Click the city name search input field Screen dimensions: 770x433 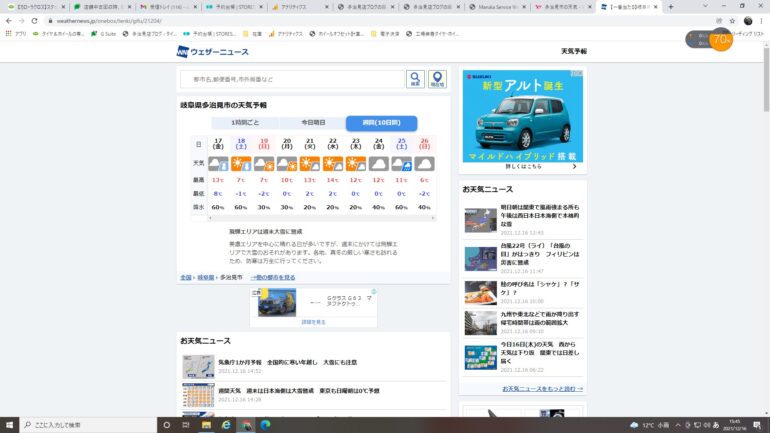pos(292,79)
